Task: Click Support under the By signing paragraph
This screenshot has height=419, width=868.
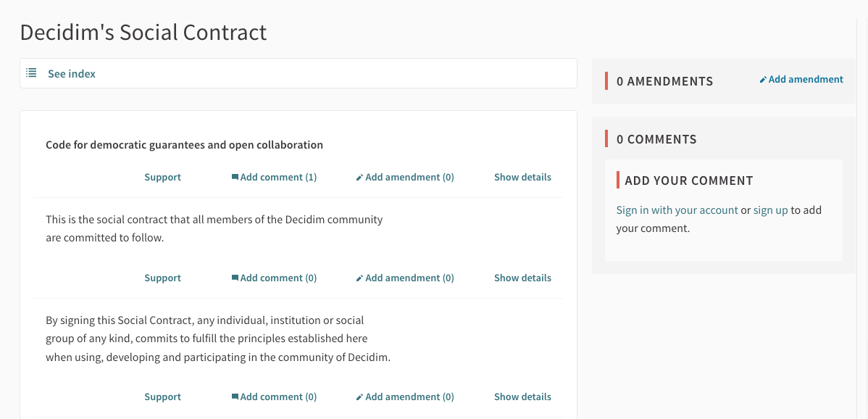Action: pos(162,396)
